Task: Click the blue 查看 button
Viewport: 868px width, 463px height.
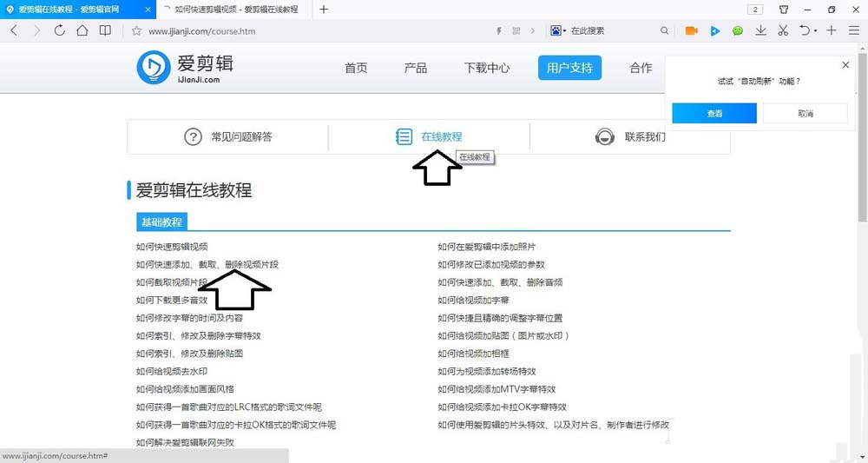Action: coord(714,114)
